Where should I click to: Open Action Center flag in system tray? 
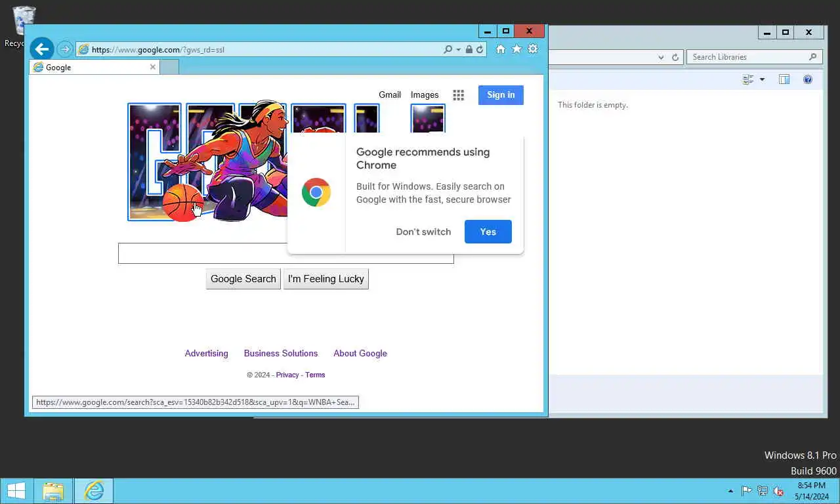click(747, 491)
